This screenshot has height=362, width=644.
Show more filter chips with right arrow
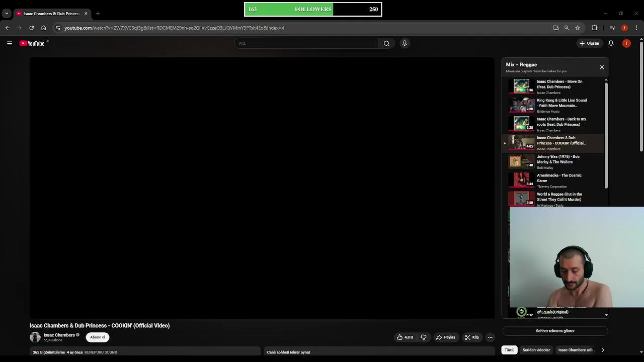tap(603, 350)
